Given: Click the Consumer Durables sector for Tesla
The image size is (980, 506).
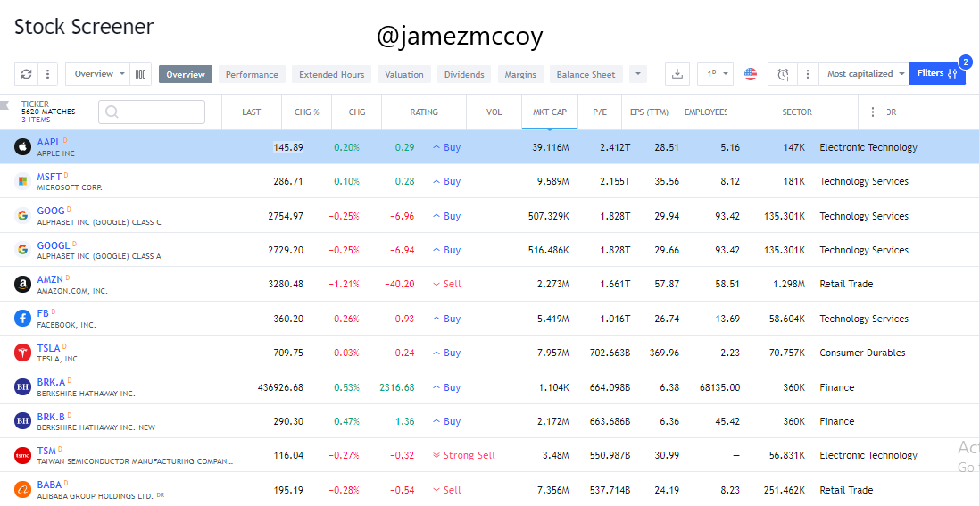Looking at the screenshot, I should click(862, 353).
